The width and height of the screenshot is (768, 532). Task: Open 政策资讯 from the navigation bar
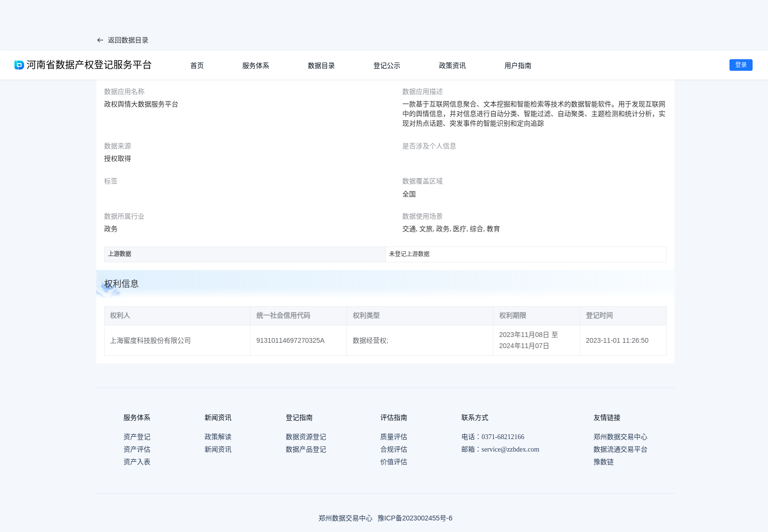pyautogui.click(x=452, y=65)
